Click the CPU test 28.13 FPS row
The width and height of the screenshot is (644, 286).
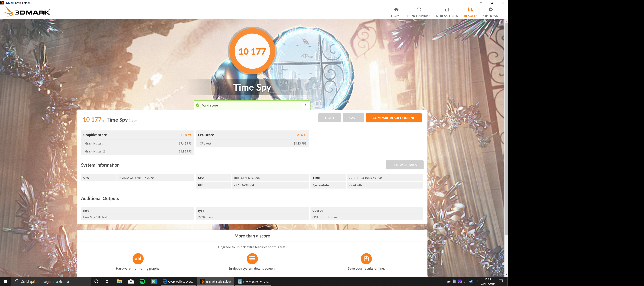coord(252,144)
